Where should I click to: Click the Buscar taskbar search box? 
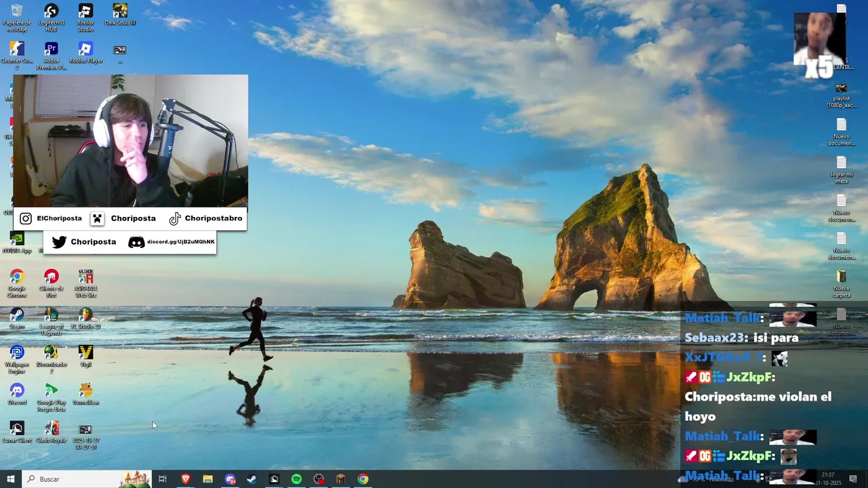click(x=87, y=479)
